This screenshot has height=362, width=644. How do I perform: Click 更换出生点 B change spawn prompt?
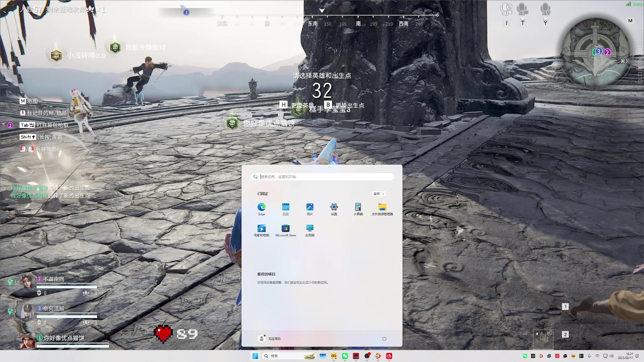(x=344, y=105)
